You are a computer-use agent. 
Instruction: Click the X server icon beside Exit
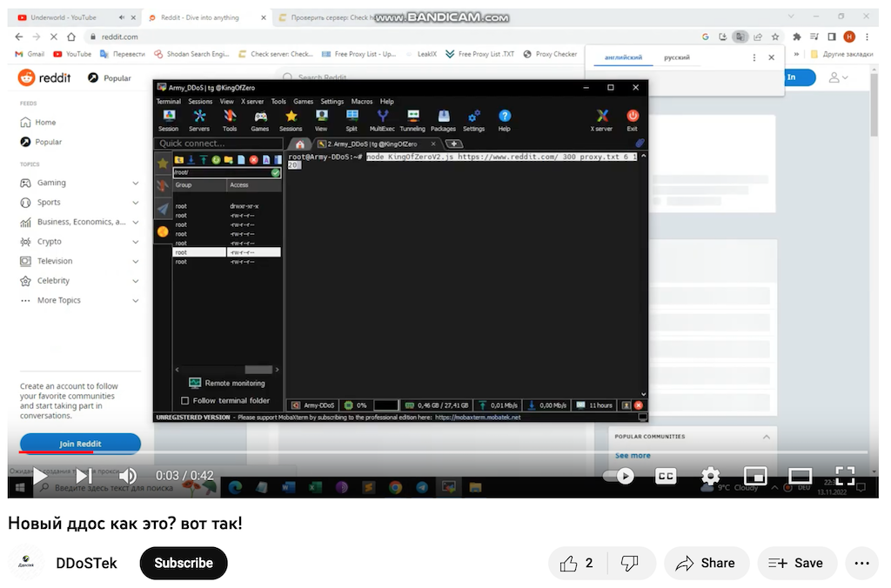[601, 120]
